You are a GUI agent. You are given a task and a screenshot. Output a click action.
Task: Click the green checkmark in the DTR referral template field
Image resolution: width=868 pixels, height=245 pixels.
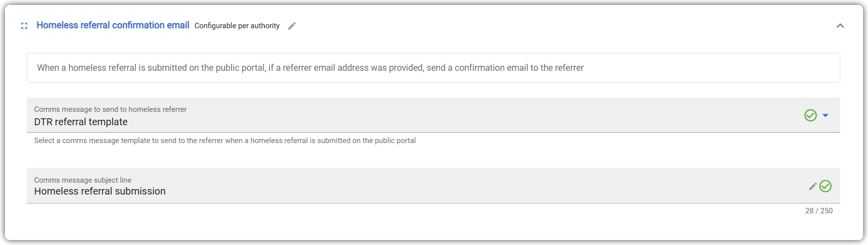[x=810, y=115]
